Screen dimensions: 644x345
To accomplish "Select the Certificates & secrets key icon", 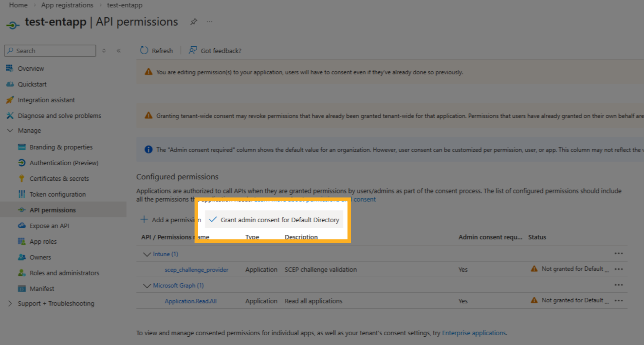I will (22, 178).
